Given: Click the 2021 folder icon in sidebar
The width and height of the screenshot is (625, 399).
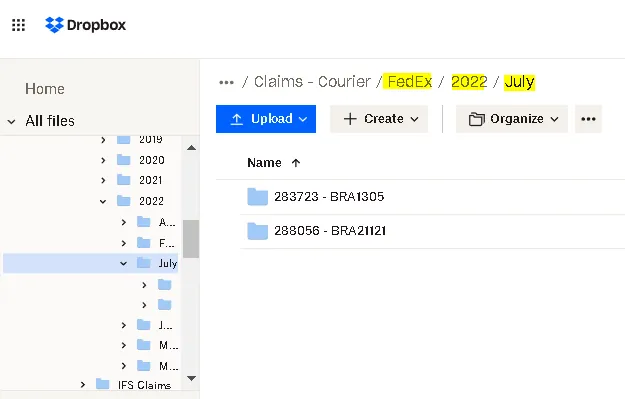Looking at the screenshot, I should (x=124, y=180).
